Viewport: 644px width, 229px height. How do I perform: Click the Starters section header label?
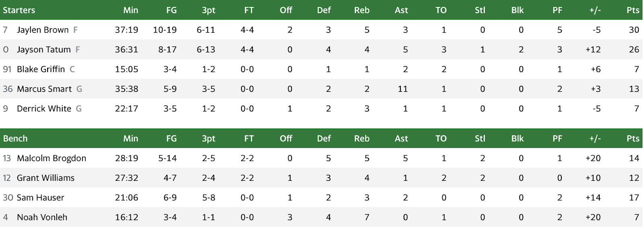tap(19, 10)
